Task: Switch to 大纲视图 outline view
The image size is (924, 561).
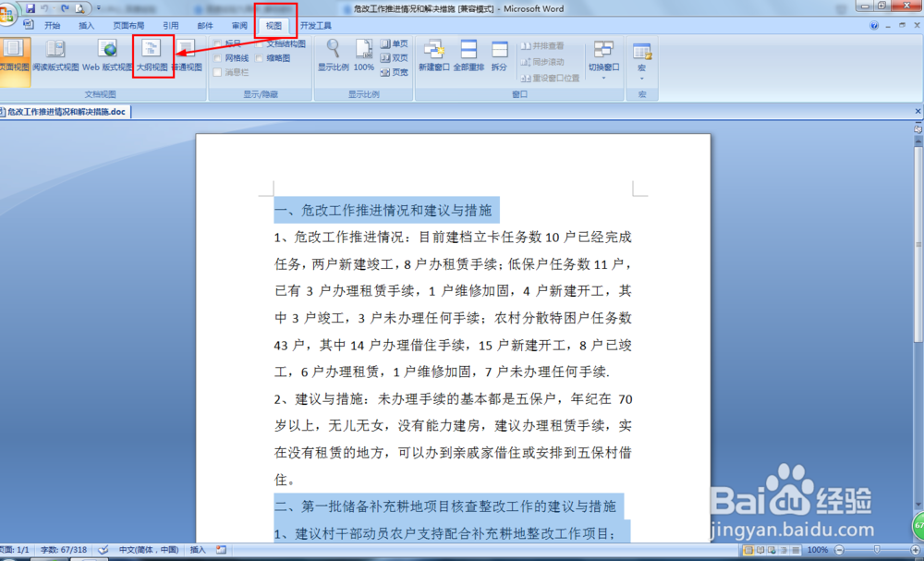Action: point(152,54)
